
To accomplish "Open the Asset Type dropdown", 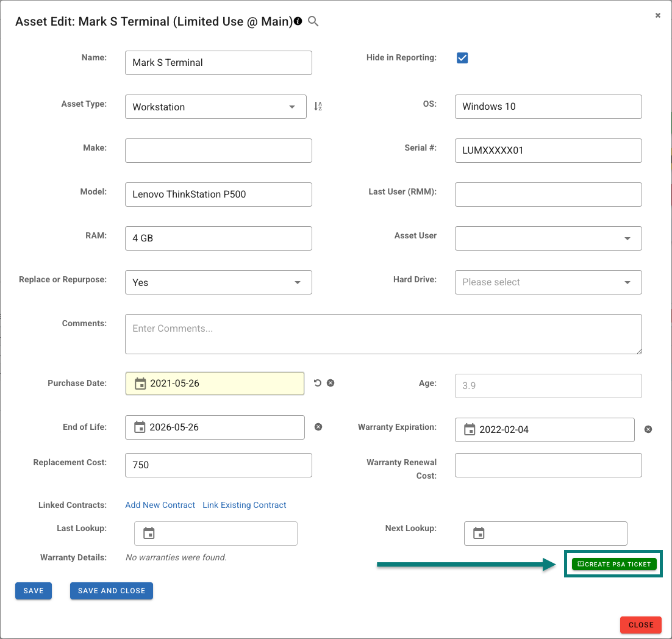I will click(216, 107).
